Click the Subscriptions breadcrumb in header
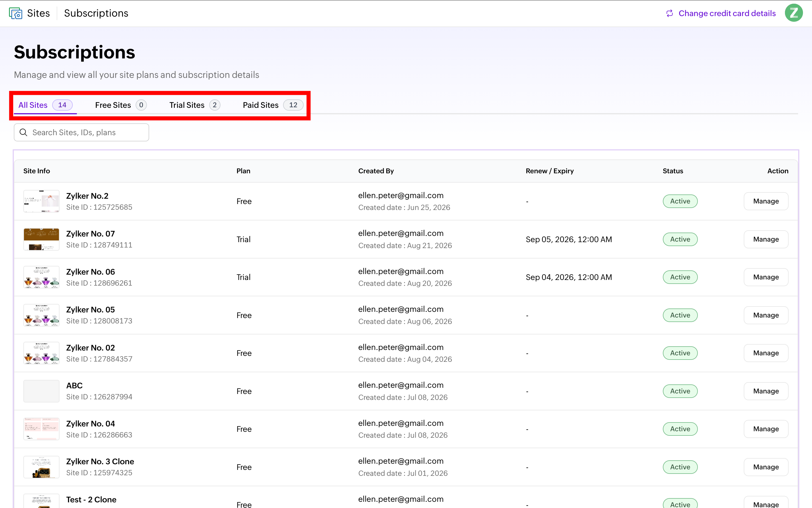The width and height of the screenshot is (812, 508). pos(96,13)
